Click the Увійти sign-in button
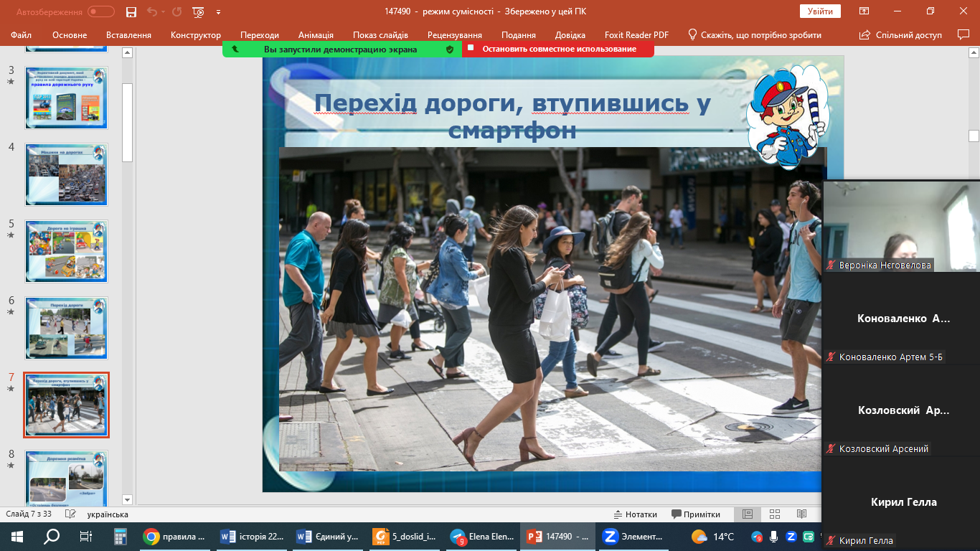 click(x=820, y=11)
